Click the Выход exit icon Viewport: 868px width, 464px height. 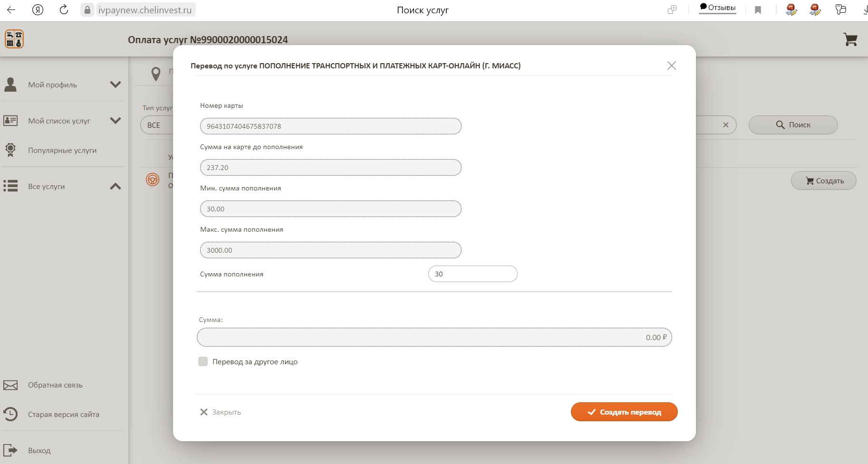[x=10, y=450]
